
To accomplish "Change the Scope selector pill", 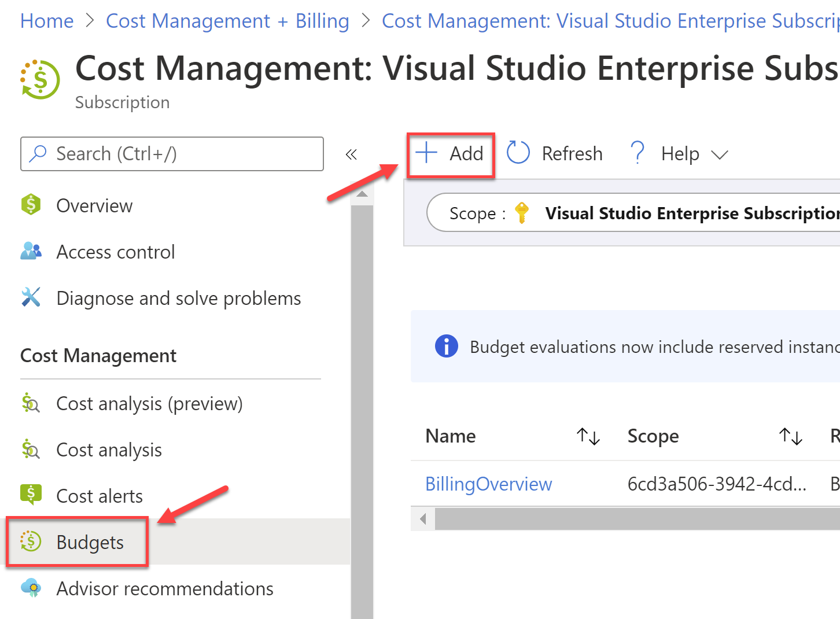I will [x=633, y=213].
